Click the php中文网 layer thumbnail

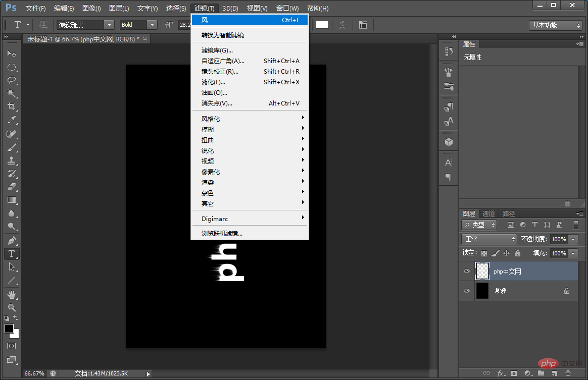coord(482,272)
